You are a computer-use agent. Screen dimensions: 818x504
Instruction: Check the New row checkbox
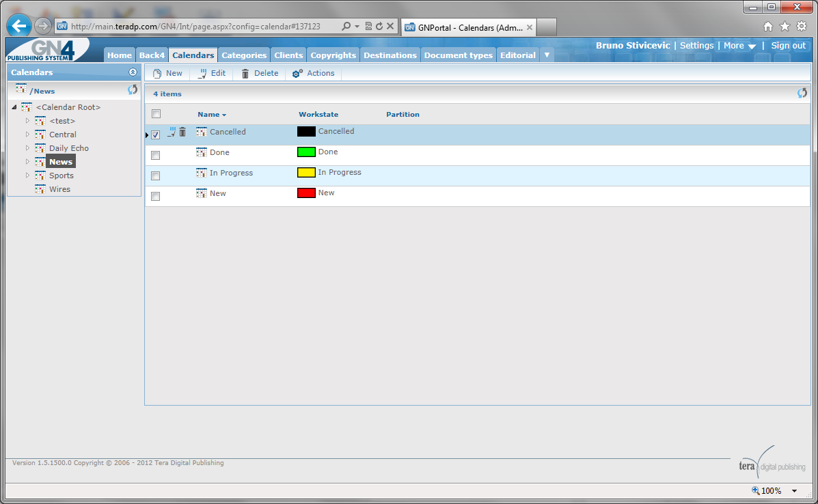tap(155, 196)
